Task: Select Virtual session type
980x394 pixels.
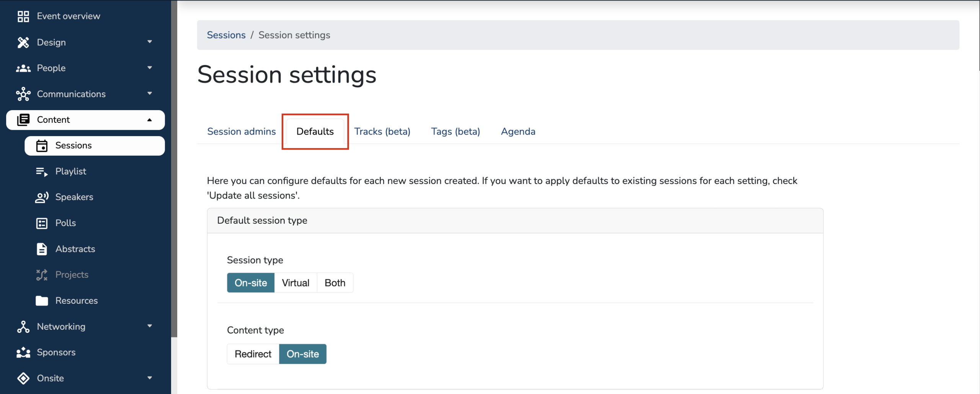Action: tap(295, 283)
